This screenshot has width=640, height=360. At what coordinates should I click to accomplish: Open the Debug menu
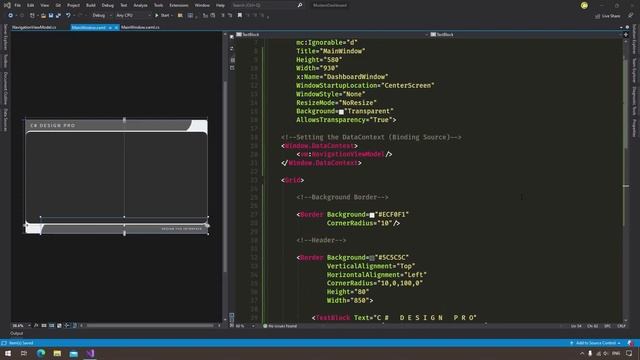pos(108,5)
